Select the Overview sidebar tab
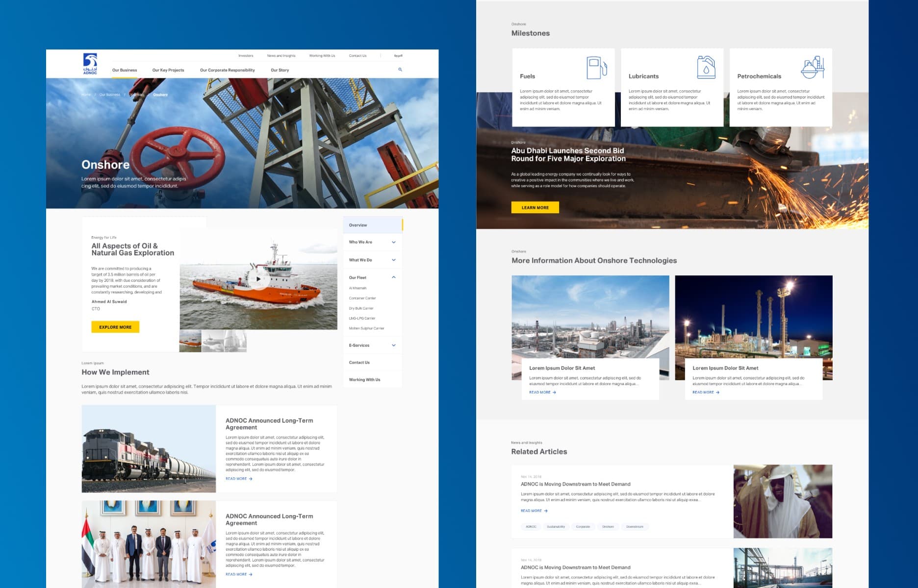Screen dimensions: 918x588 pos(373,225)
